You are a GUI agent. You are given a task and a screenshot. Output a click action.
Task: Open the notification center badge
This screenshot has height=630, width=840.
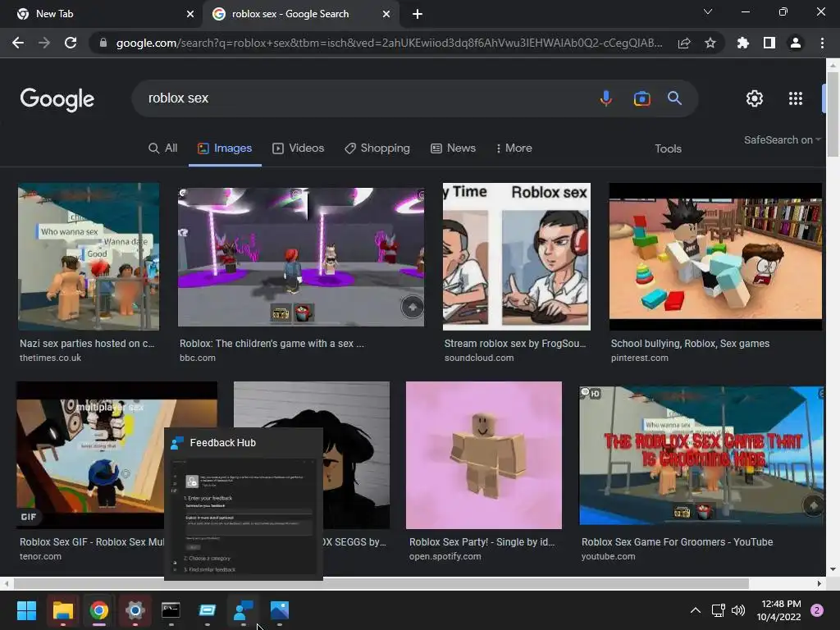point(817,610)
